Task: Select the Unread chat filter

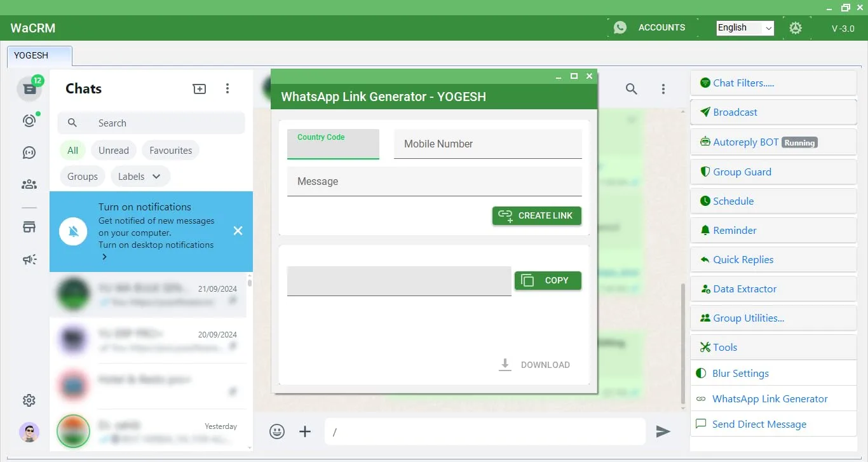Action: pyautogui.click(x=114, y=151)
